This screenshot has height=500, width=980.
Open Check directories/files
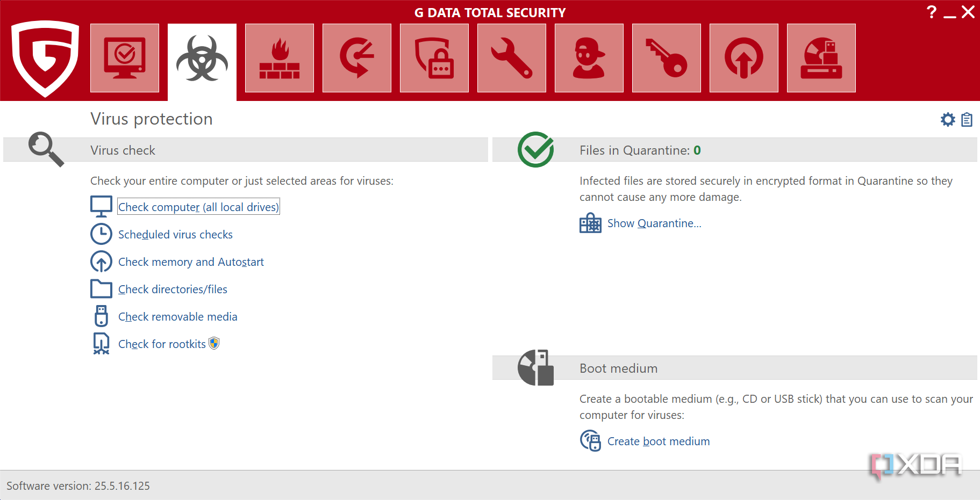(173, 289)
